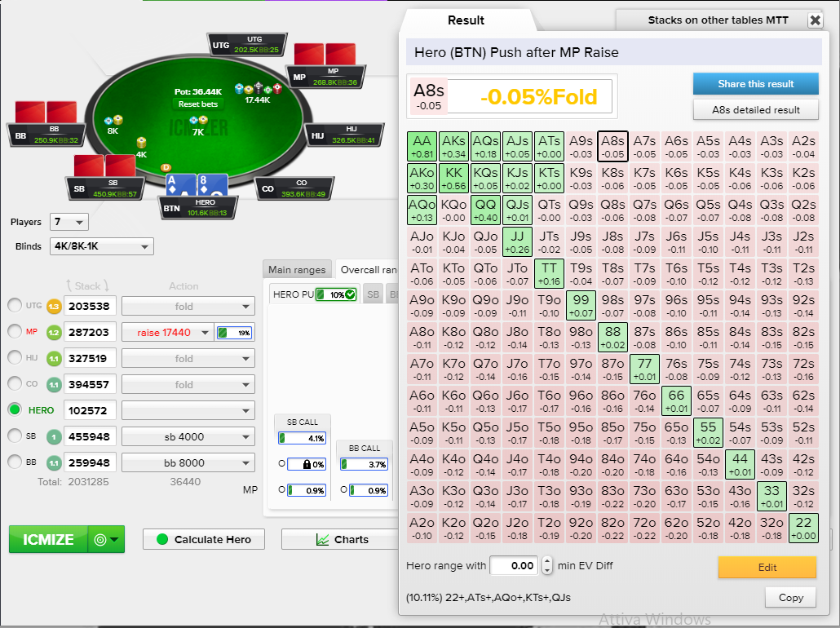Select the UTG radio button

tap(15, 305)
